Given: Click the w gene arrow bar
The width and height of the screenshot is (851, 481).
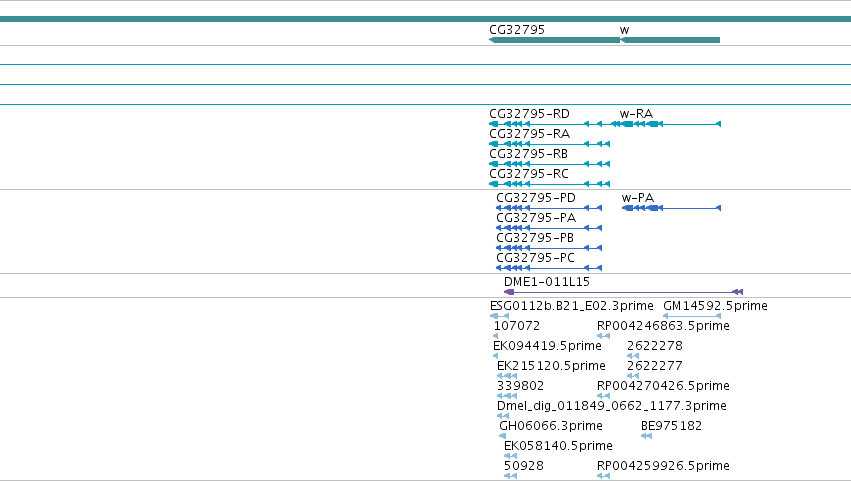Looking at the screenshot, I should (670, 40).
